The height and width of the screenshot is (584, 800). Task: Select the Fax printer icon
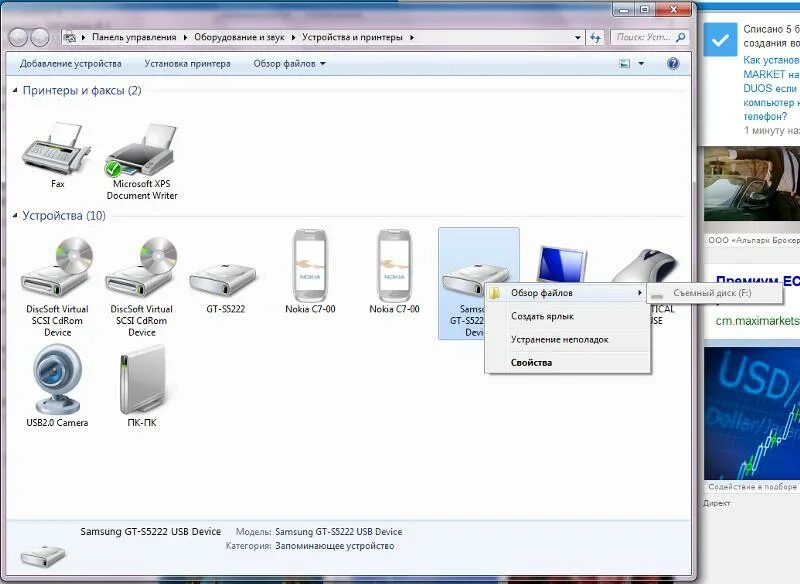pos(57,148)
